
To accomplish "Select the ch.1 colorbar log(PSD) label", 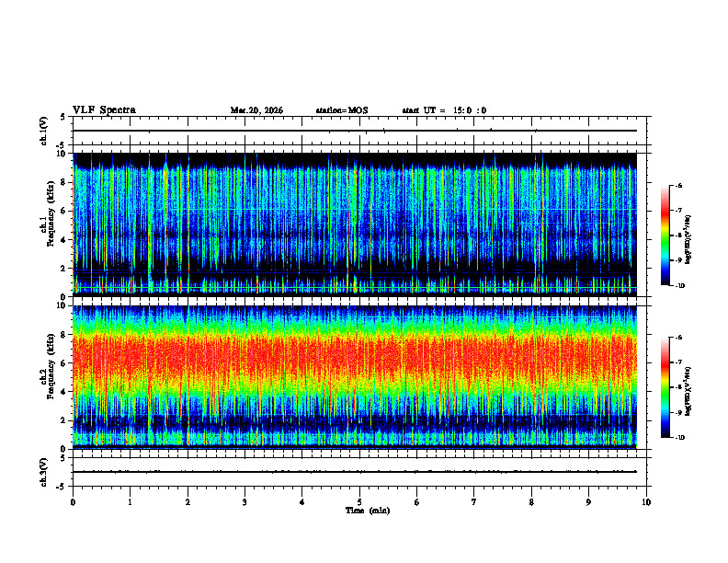I will tap(688, 239).
